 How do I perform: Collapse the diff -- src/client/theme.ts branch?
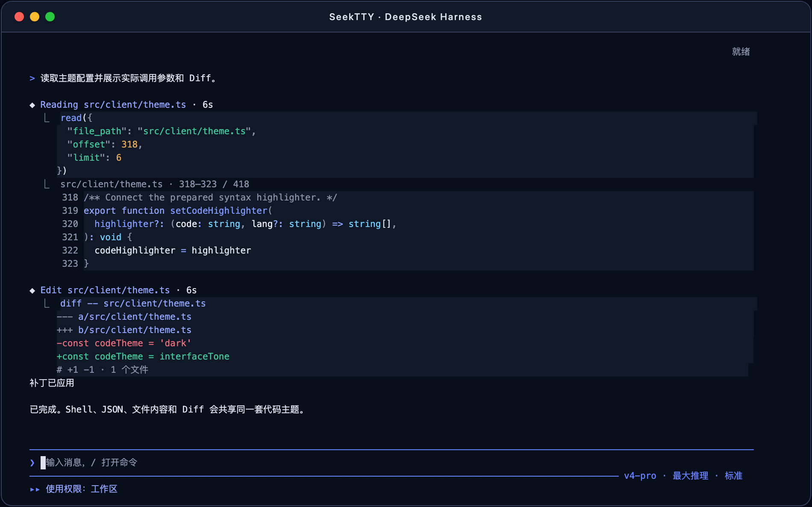coord(47,304)
